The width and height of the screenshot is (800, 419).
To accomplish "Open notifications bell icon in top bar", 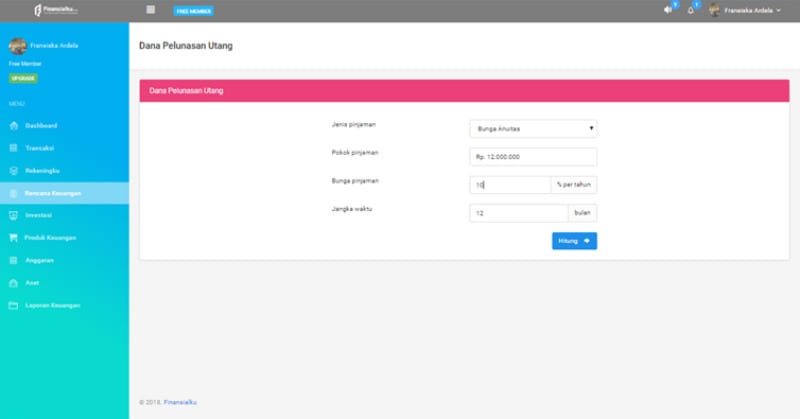I will (690, 10).
